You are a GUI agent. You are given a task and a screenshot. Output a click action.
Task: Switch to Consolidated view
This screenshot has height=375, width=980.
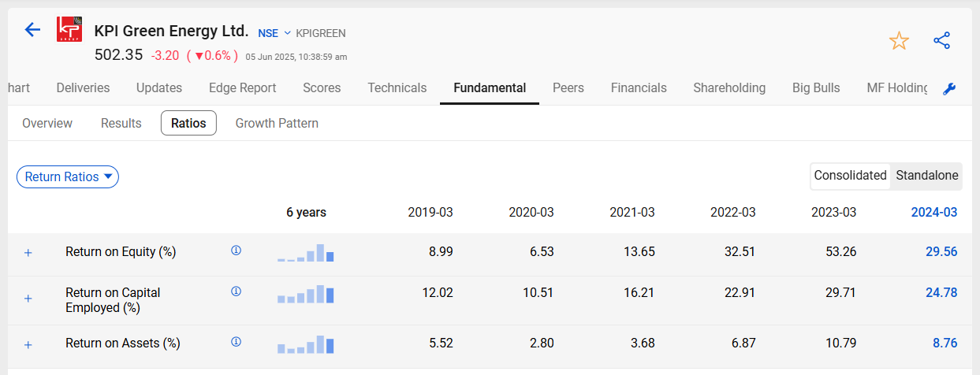tap(851, 176)
